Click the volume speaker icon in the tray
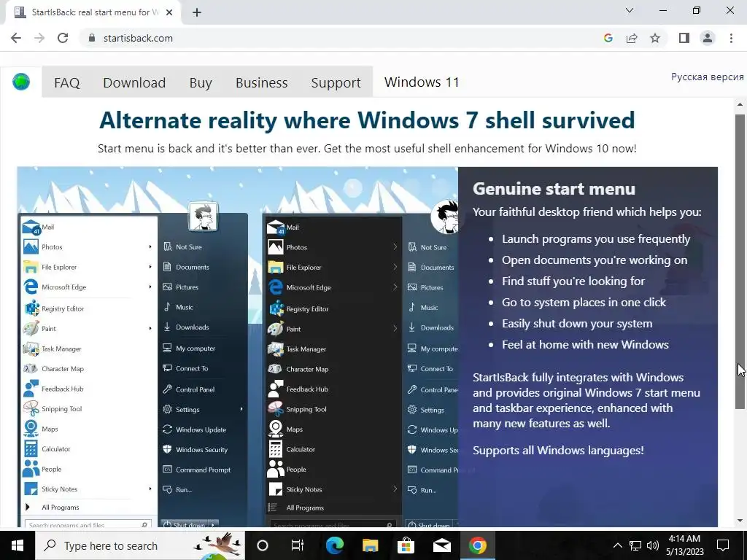Viewport: 747px width, 560px height. pos(653,545)
